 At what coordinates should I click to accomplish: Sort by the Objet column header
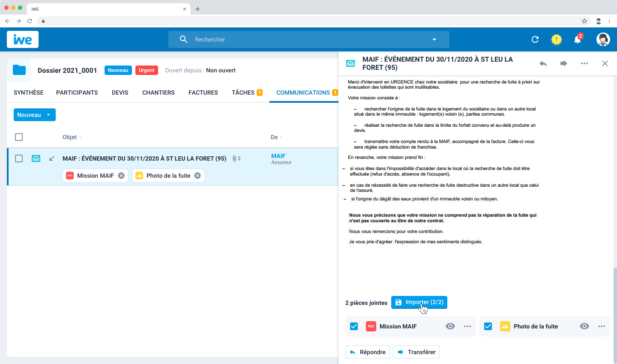pyautogui.click(x=72, y=137)
